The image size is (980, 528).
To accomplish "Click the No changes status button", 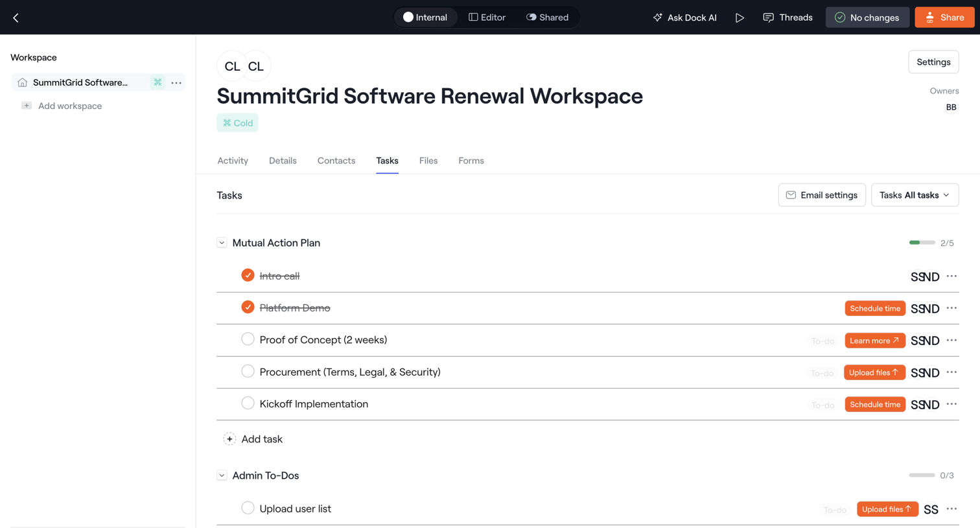I will [867, 18].
